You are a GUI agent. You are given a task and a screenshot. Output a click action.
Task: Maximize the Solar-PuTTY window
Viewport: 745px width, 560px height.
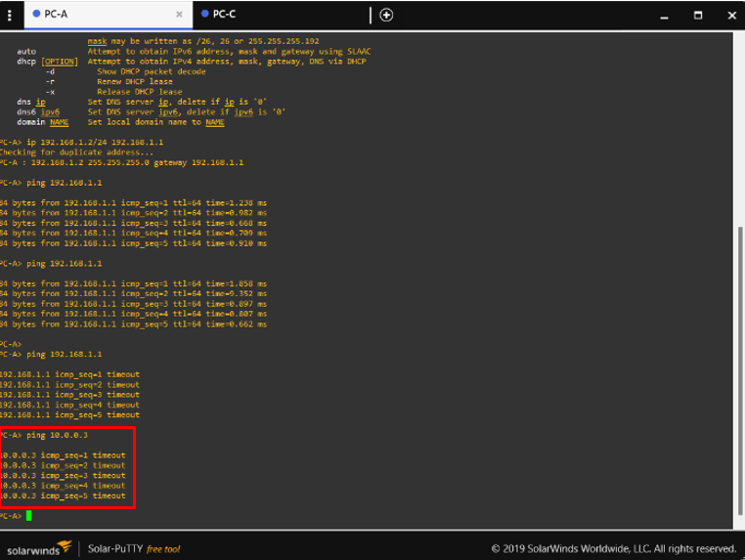(x=698, y=15)
